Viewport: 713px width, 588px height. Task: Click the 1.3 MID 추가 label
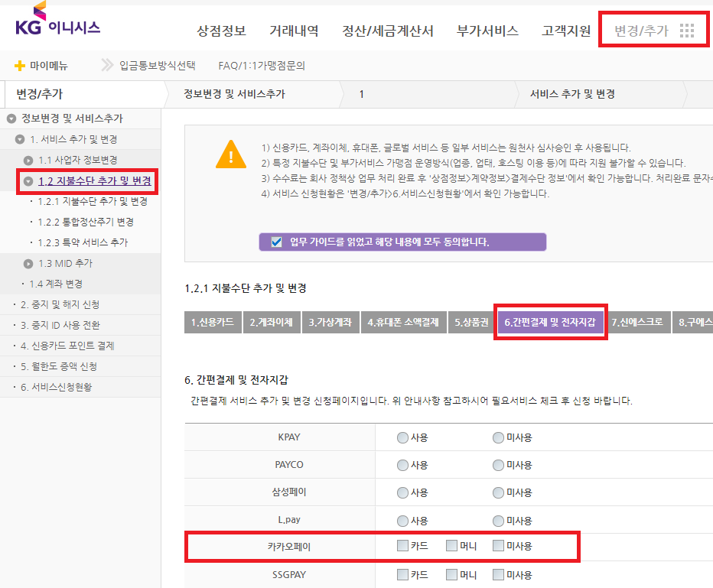(x=66, y=263)
